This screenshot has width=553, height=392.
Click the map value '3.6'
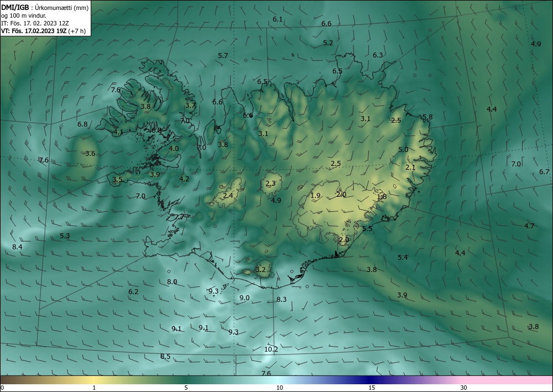pyautogui.click(x=90, y=153)
